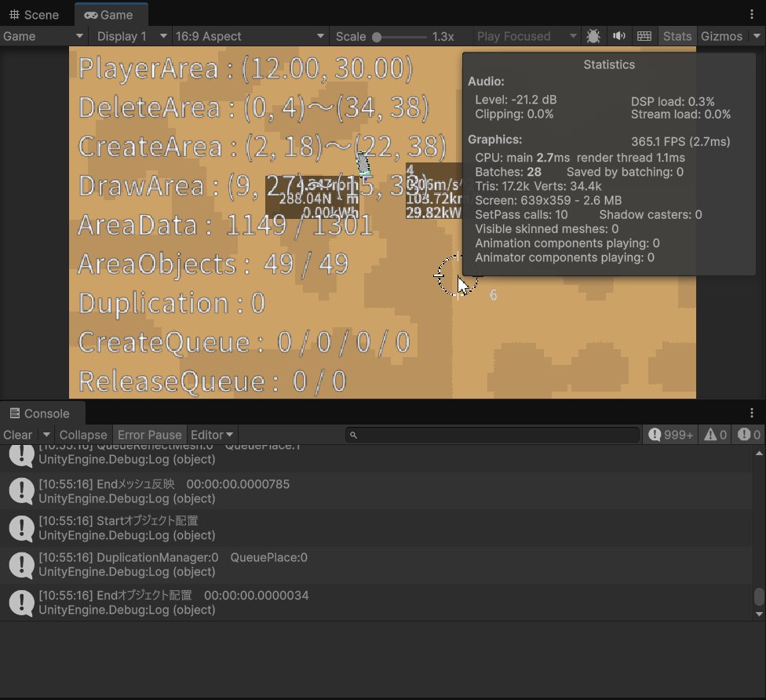Expand the Clear options dropdown arrow

[46, 434]
